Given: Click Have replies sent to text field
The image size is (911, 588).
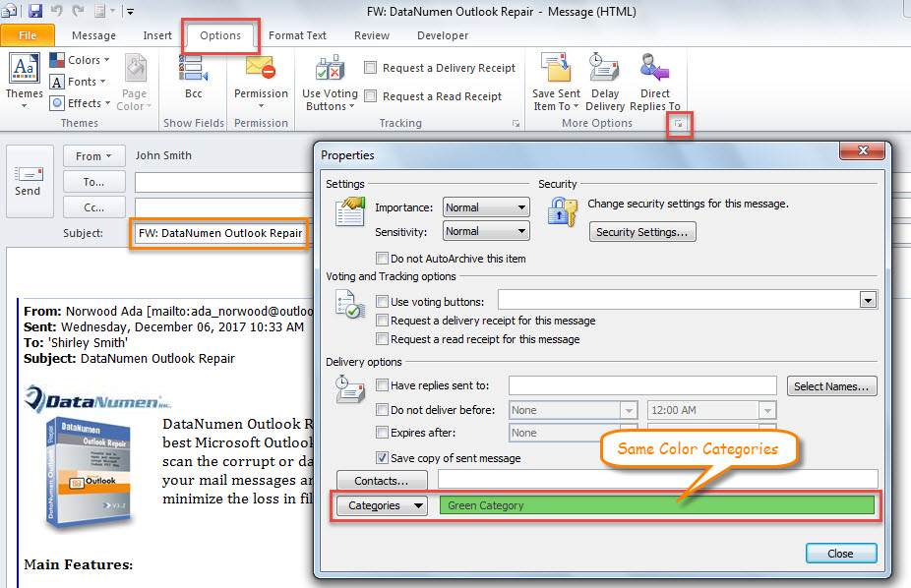Looking at the screenshot, I should (x=642, y=385).
